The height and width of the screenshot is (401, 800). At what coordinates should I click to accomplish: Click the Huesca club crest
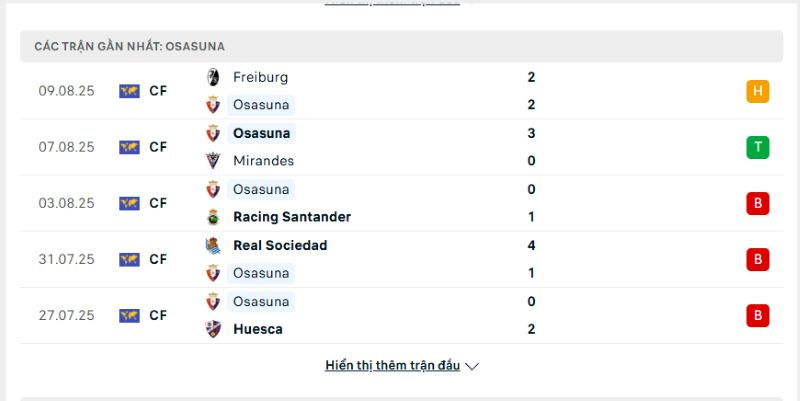click(x=213, y=329)
